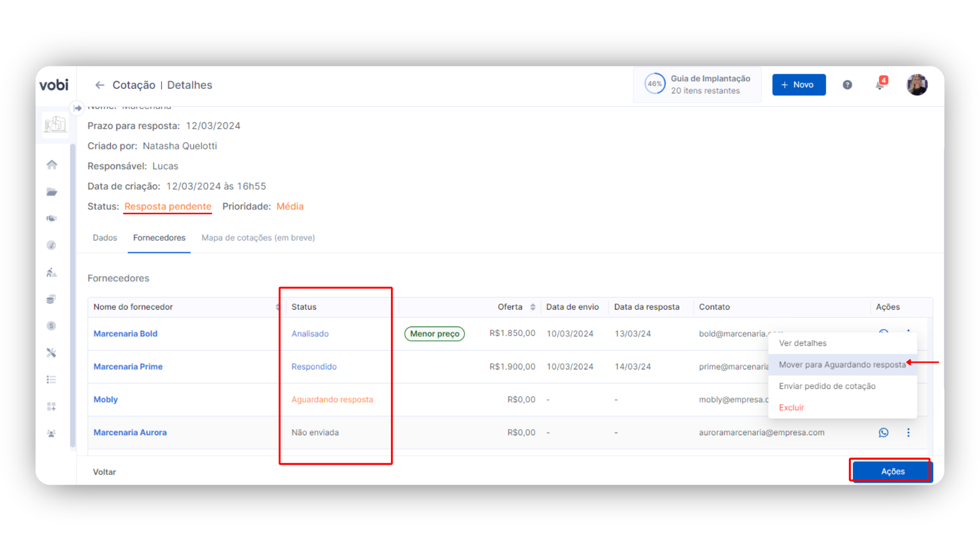Open Guia de Implantação progress indicator
Screen dimensions: 980x551
(x=697, y=85)
